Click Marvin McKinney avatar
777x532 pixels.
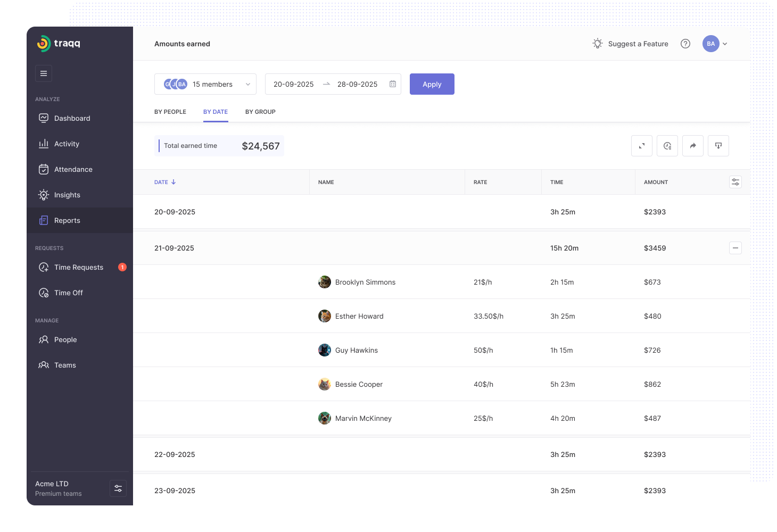325,418
